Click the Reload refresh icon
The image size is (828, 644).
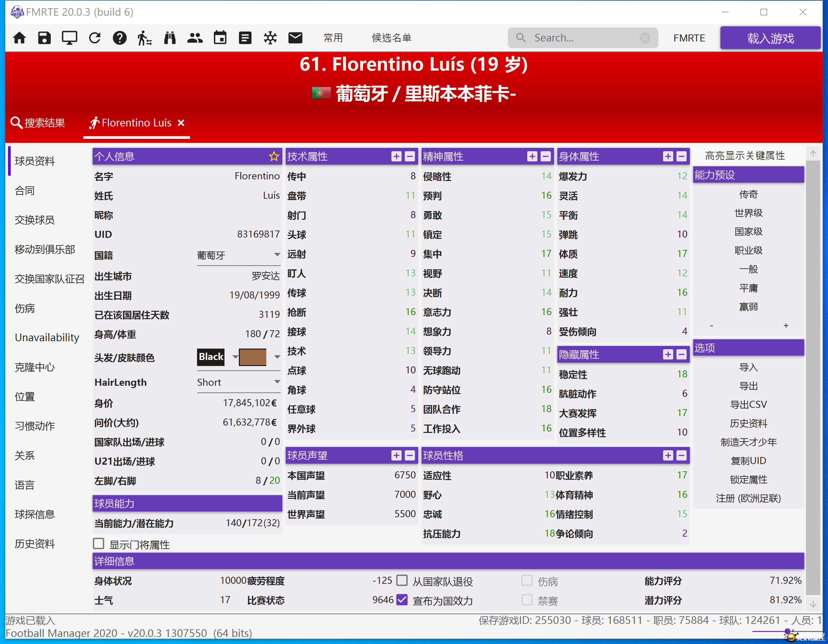[95, 38]
